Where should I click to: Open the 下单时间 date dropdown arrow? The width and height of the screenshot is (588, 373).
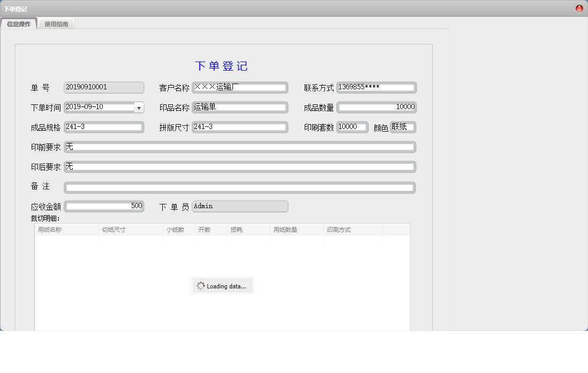pyautogui.click(x=139, y=108)
